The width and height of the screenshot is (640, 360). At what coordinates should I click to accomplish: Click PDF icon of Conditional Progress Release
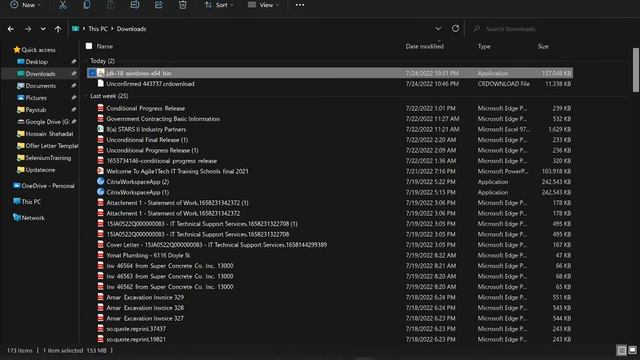click(100, 108)
